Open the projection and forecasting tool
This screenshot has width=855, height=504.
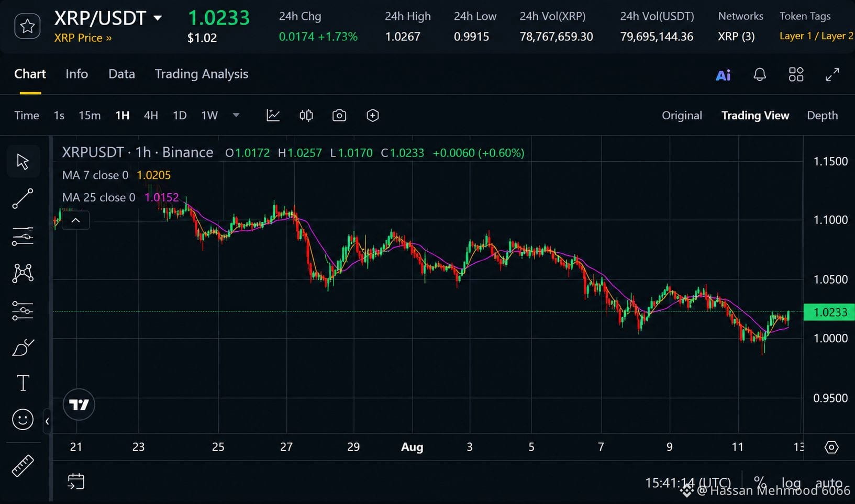point(23,310)
